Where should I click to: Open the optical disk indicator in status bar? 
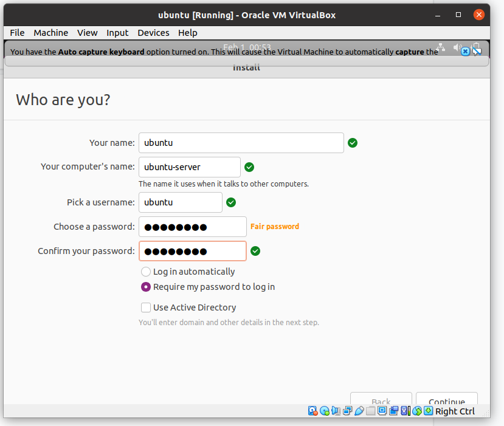[x=325, y=411]
